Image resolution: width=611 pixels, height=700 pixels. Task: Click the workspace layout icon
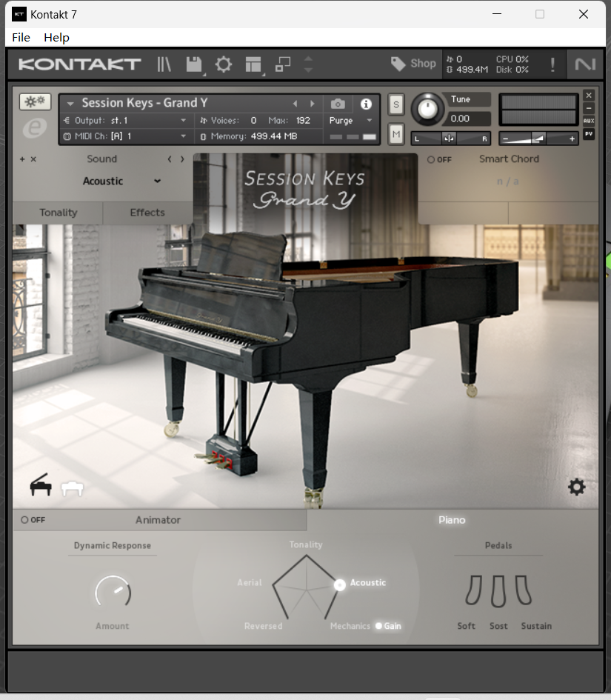pos(253,64)
